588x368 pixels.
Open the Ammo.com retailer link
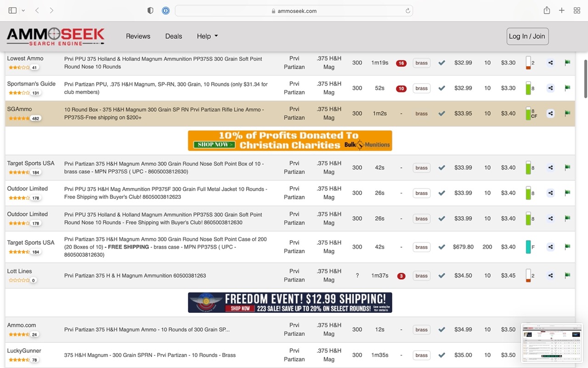(21, 325)
